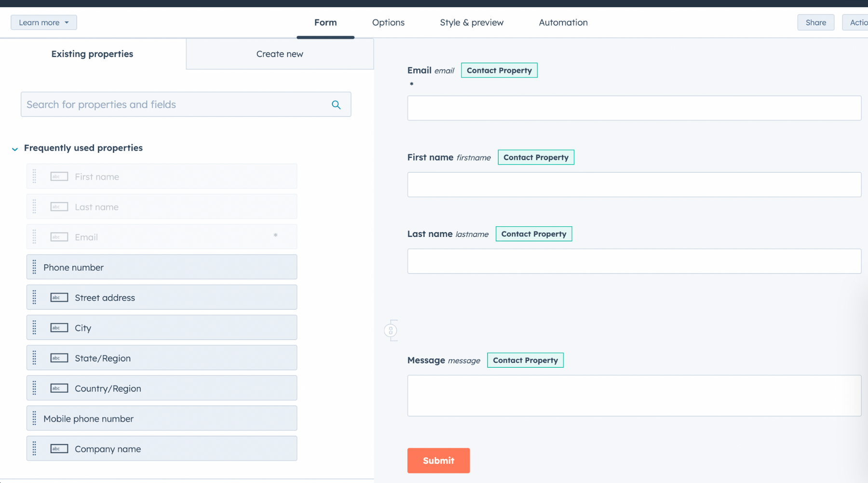Click the Share button
Screen dimensions: 868x483
click(x=815, y=23)
